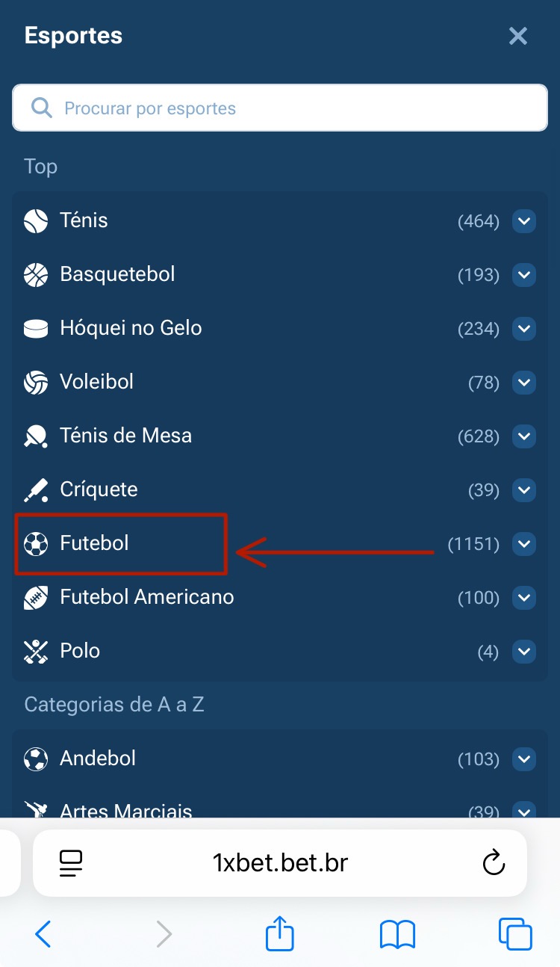Expand the Ténis sport dropdown arrow
Image resolution: width=560 pixels, height=967 pixels.
click(x=524, y=221)
